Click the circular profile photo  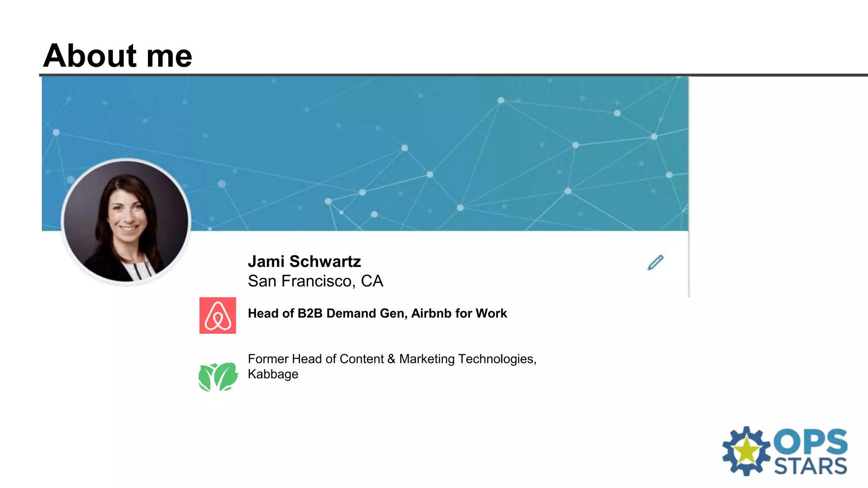point(126,222)
